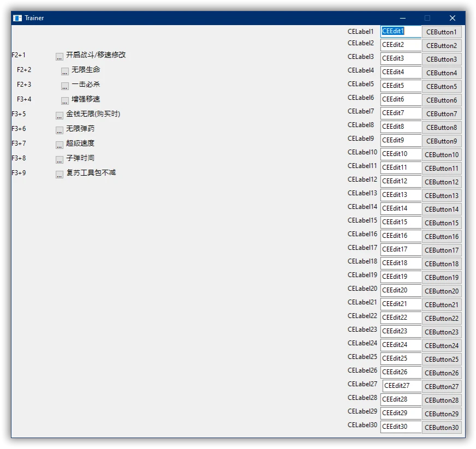
Task: Click the CELabel1 text
Action: [x=361, y=32]
